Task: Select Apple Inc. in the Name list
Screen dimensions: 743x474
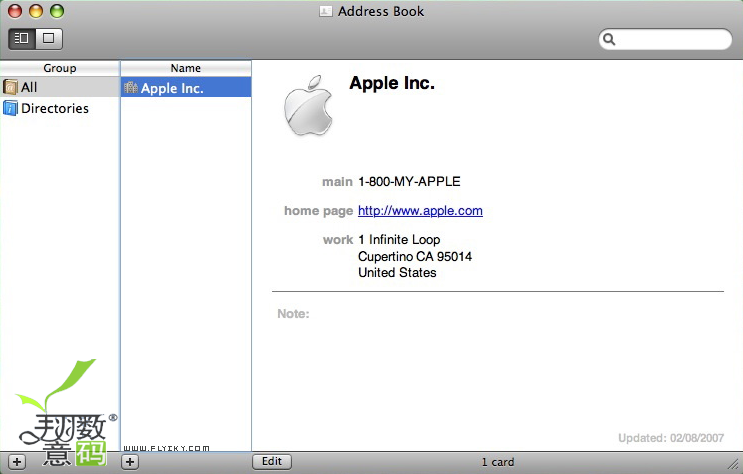Action: (x=186, y=88)
